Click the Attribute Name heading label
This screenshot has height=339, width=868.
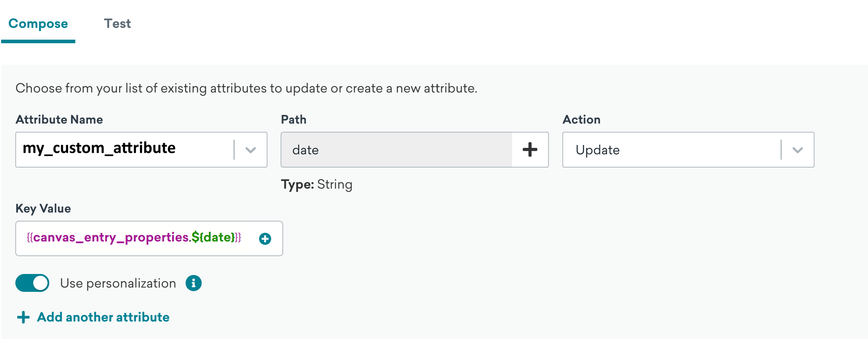click(x=59, y=120)
